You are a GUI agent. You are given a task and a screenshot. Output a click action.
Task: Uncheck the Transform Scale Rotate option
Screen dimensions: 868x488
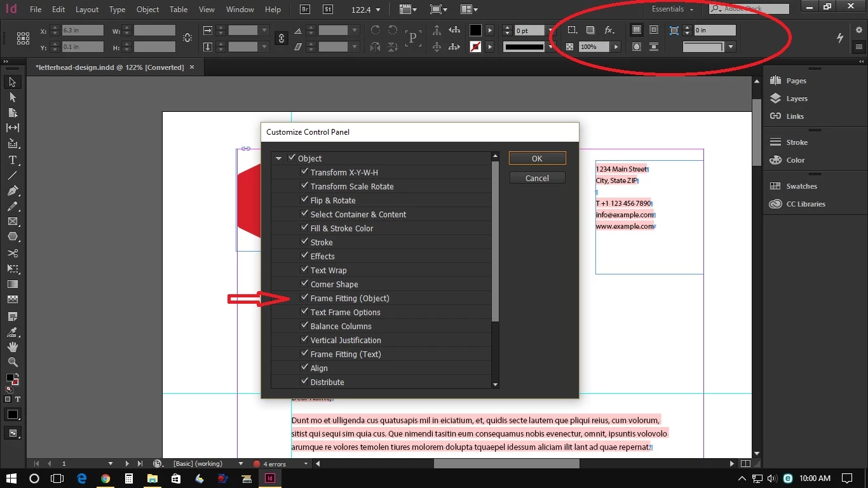coord(304,186)
